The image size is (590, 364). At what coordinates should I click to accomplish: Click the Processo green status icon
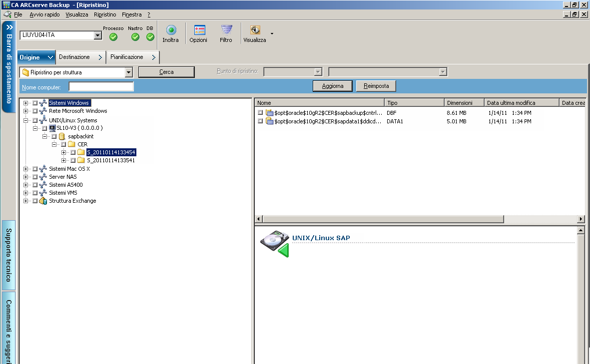[x=113, y=37]
